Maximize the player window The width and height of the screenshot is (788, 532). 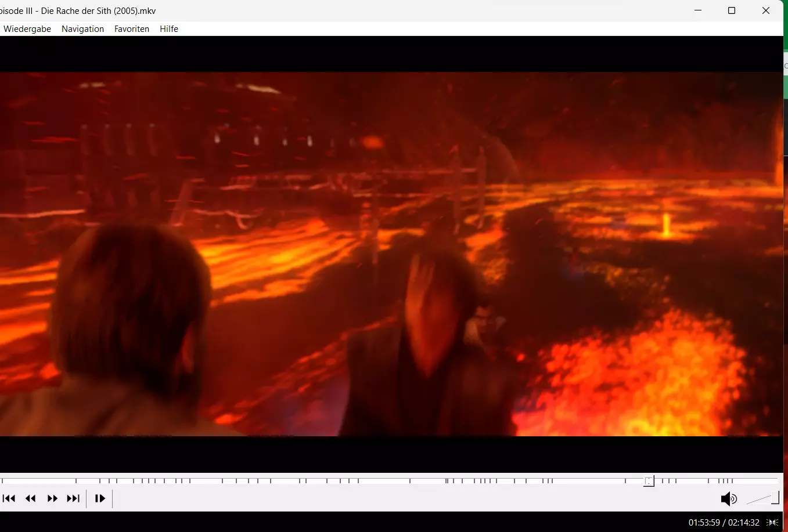[732, 10]
